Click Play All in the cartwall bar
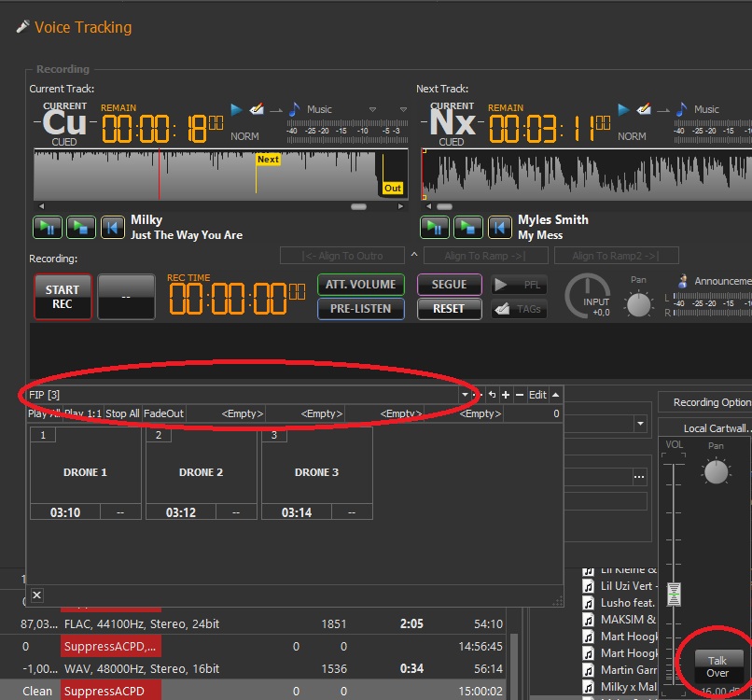 tap(44, 413)
